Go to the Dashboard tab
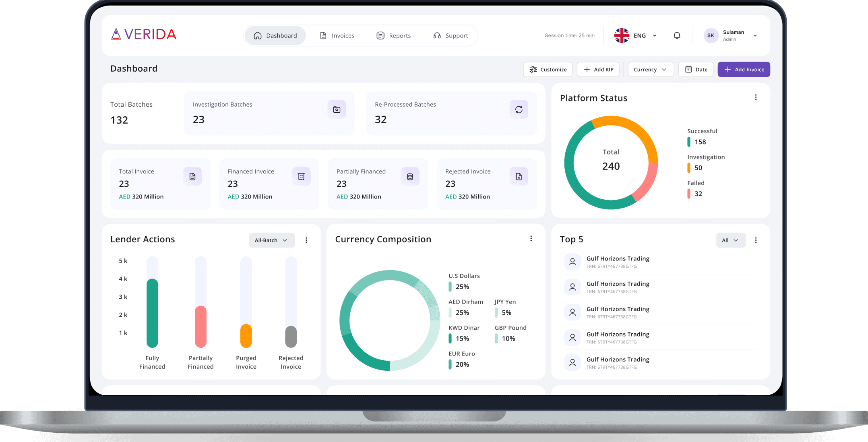Viewport: 868px width, 442px height. click(x=275, y=36)
